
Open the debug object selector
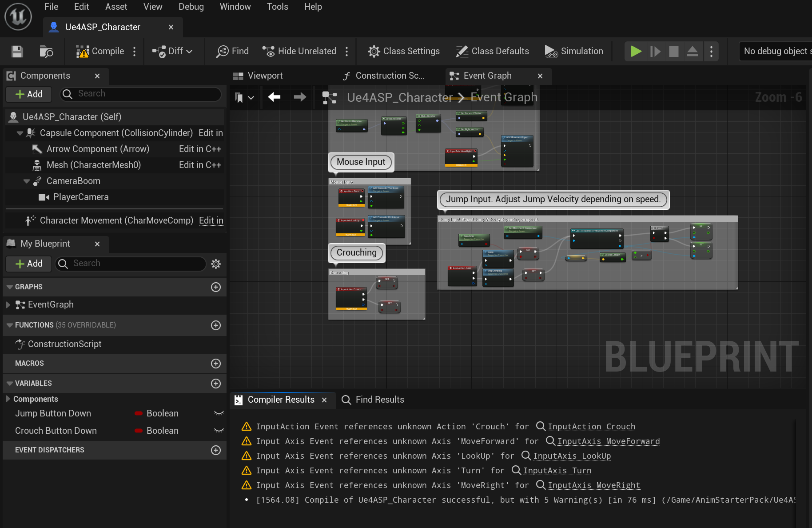(775, 52)
